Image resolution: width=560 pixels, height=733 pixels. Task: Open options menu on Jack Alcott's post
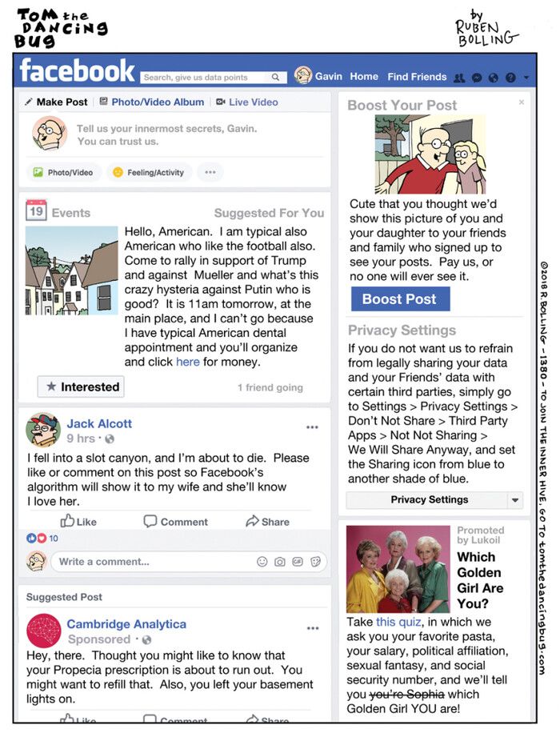click(312, 427)
